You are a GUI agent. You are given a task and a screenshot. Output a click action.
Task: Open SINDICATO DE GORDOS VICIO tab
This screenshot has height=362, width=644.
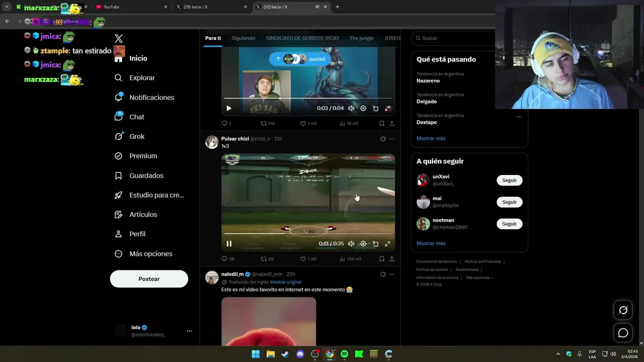click(x=302, y=38)
